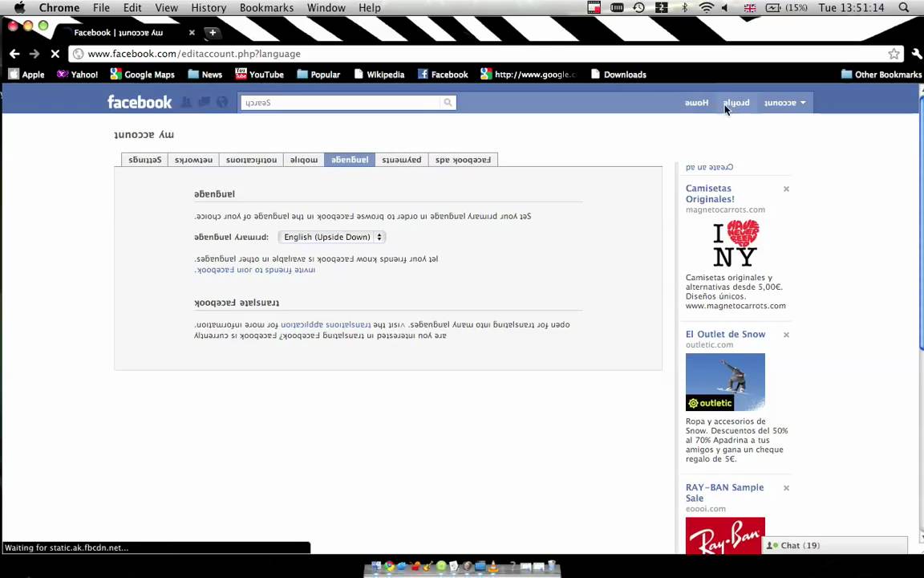Open friend requests icon in Facebook header
Screen dimensions: 924x578
coord(186,102)
